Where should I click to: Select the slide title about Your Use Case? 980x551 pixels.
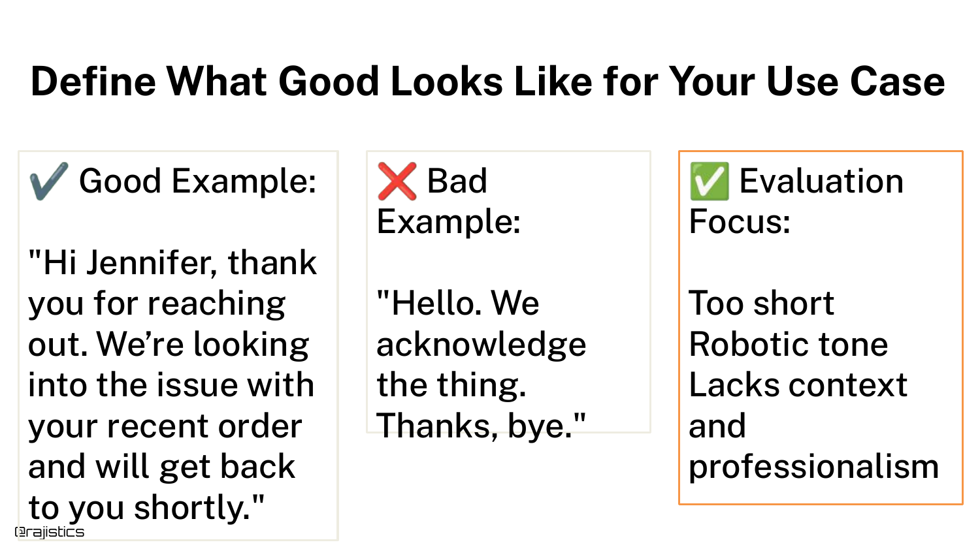click(x=487, y=82)
